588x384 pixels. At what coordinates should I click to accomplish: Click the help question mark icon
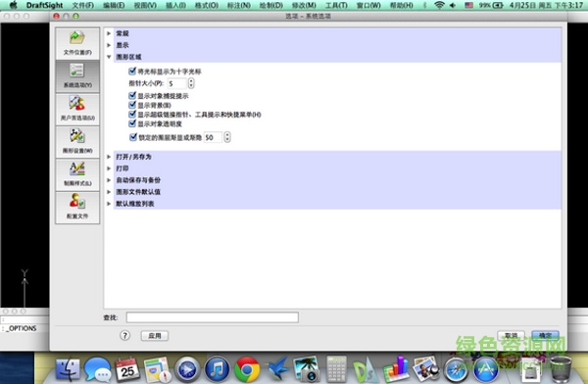(124, 335)
